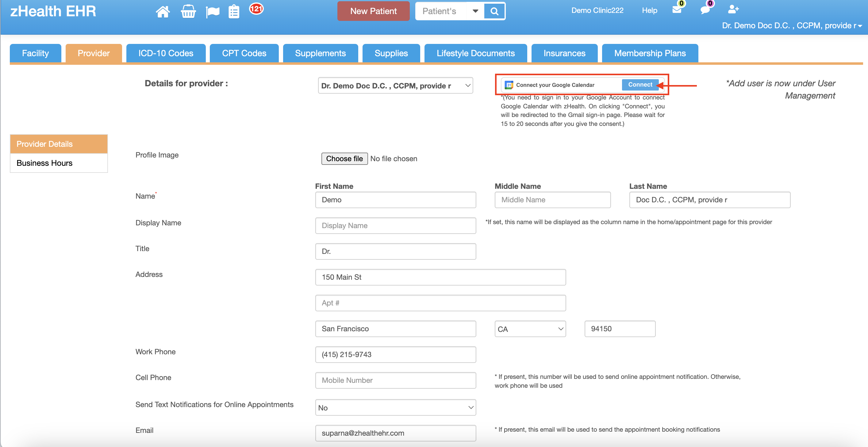Image resolution: width=868 pixels, height=447 pixels.
Task: Expand the Patient's search type dropdown
Action: (475, 11)
